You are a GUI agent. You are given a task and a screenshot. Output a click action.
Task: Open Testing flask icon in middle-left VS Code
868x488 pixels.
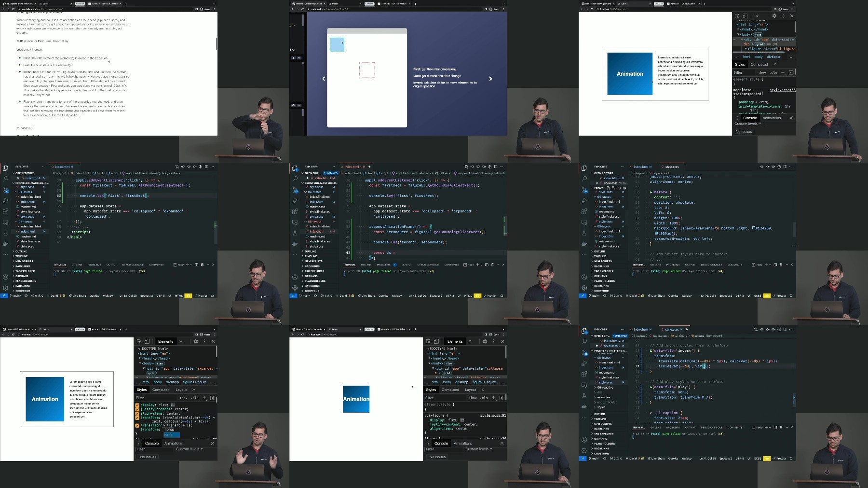coord(5,233)
